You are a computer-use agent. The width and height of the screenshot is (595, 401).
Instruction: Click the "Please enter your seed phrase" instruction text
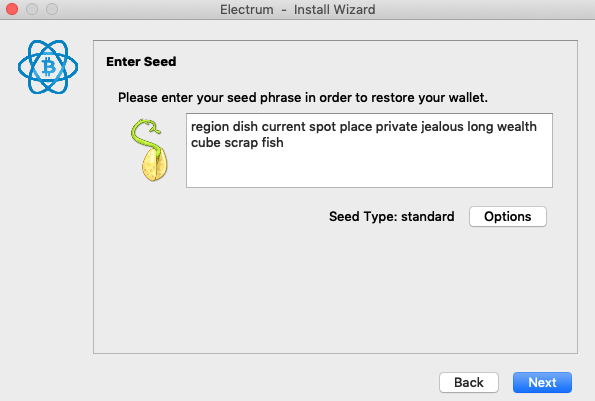(x=302, y=98)
